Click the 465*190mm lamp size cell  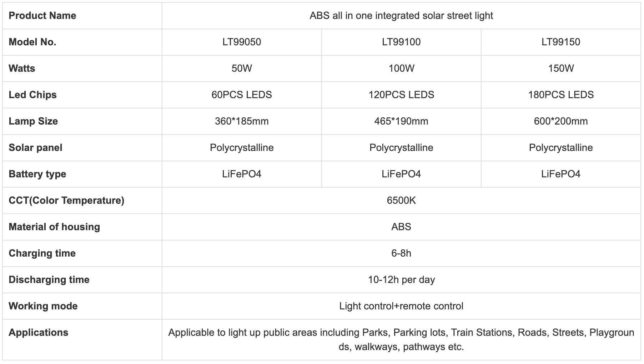click(401, 121)
